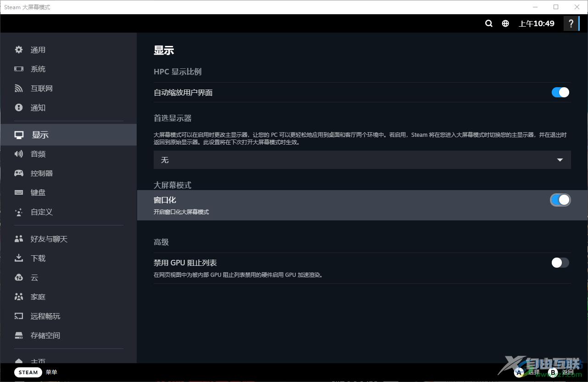Select the 自定义 settings section
This screenshot has height=382, width=588.
coord(68,212)
